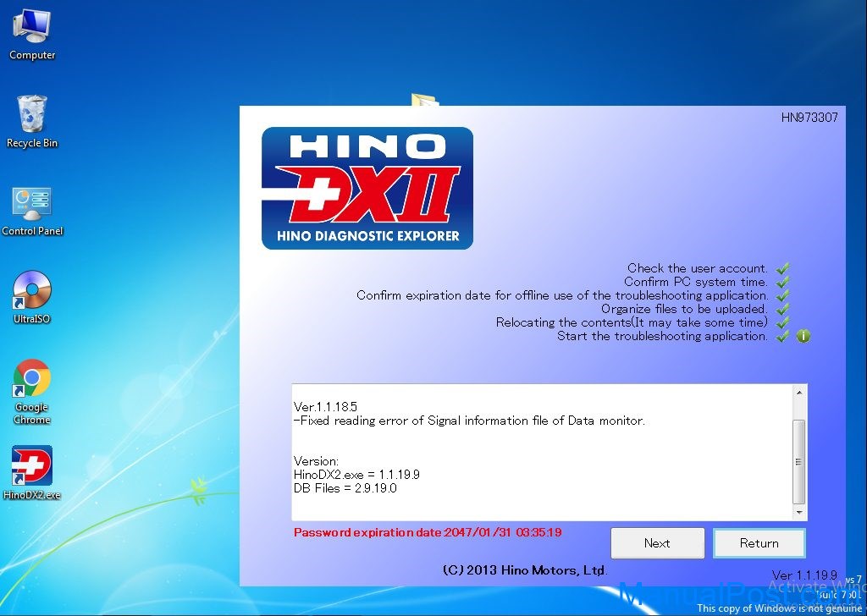Click the 'Fixed reading error of Signal information' line
867x616 pixels.
pyautogui.click(x=469, y=421)
